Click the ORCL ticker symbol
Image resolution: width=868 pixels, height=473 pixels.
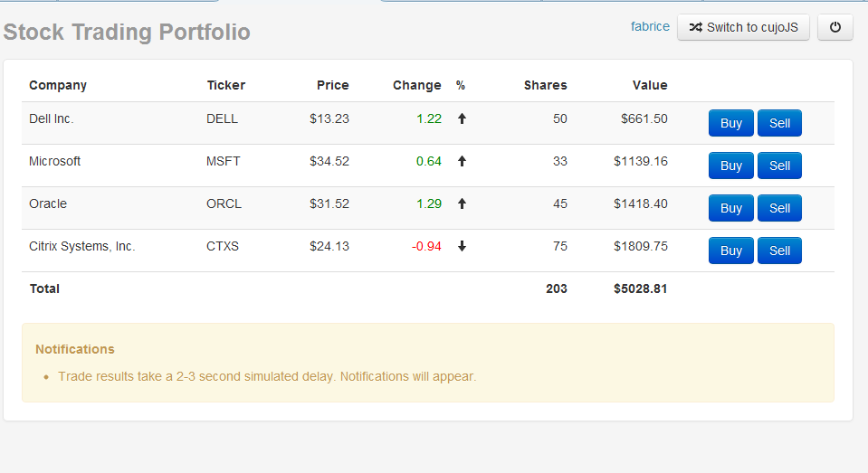pos(224,203)
